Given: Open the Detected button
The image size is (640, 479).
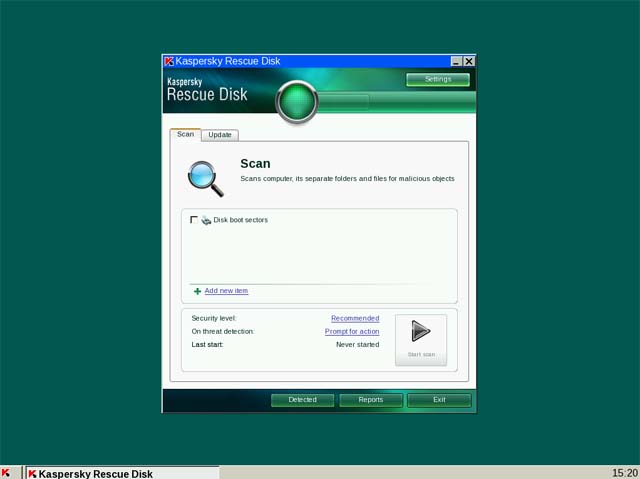Looking at the screenshot, I should tap(302, 400).
